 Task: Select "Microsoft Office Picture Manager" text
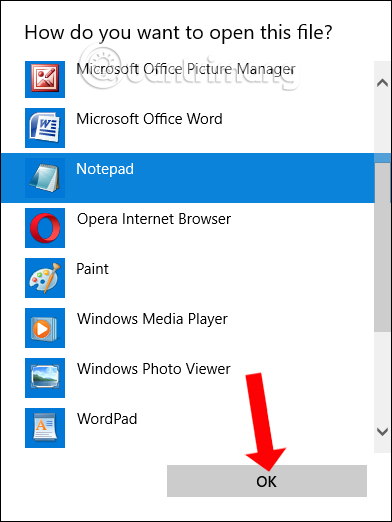click(x=186, y=69)
